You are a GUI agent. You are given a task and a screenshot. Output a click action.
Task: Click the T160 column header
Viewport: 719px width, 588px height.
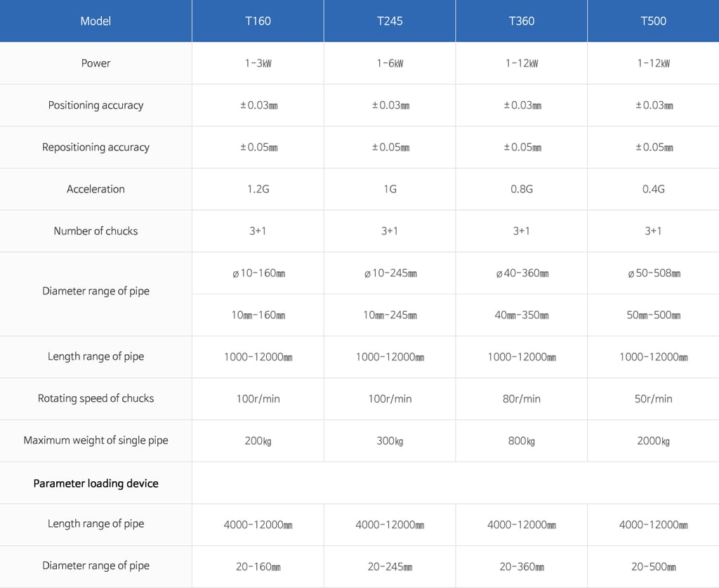tap(258, 21)
